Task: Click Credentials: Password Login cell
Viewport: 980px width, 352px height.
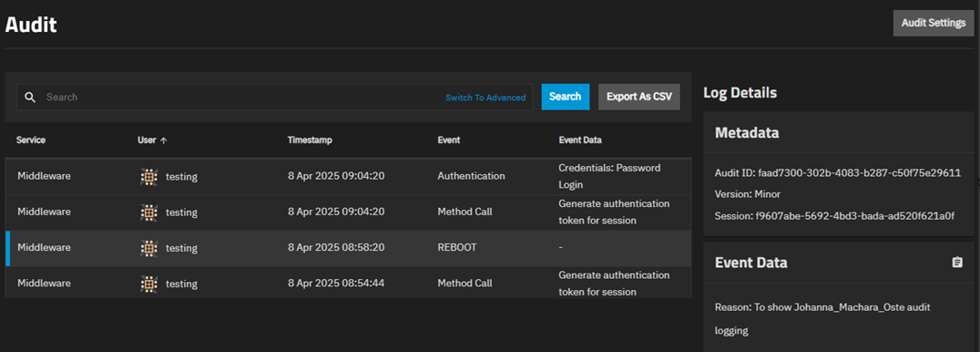Action: [609, 177]
